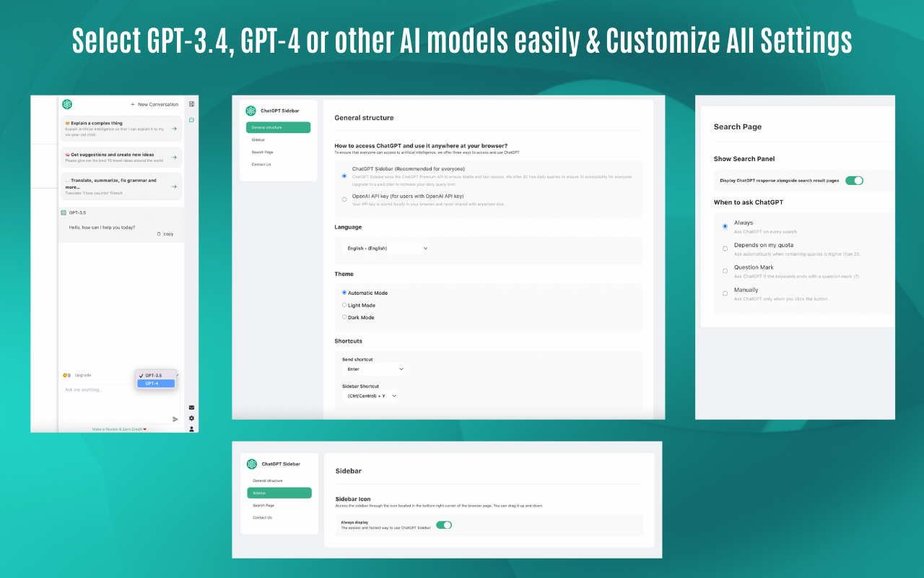Click the 'Show Search Panel' heading
This screenshot has height=578, width=924.
pyautogui.click(x=744, y=159)
